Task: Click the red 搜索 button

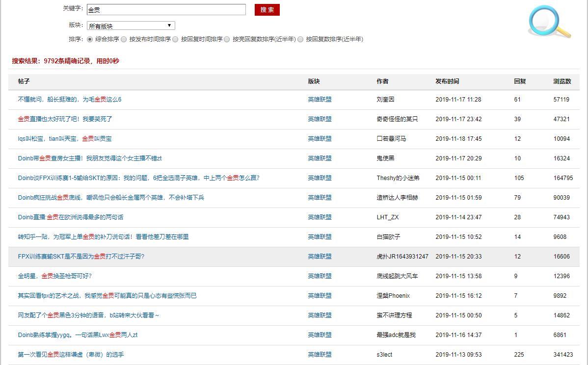Action: (x=267, y=10)
